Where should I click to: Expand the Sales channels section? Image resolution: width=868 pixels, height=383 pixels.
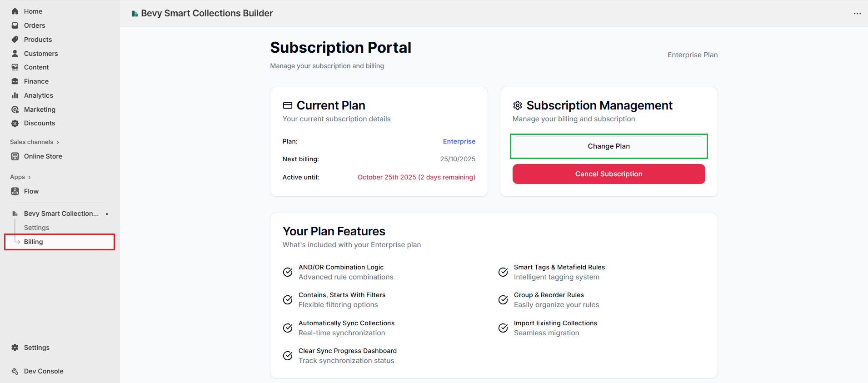(35, 141)
